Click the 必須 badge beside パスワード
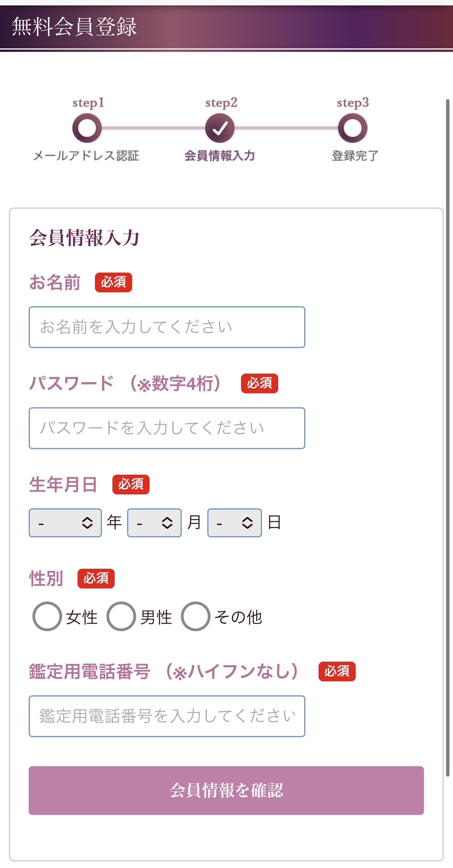 pos(260,384)
